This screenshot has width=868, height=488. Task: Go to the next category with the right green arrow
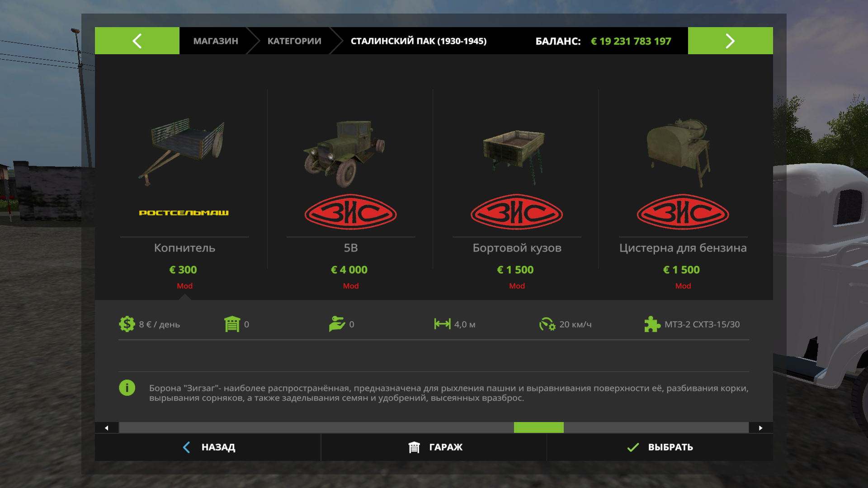coord(730,41)
